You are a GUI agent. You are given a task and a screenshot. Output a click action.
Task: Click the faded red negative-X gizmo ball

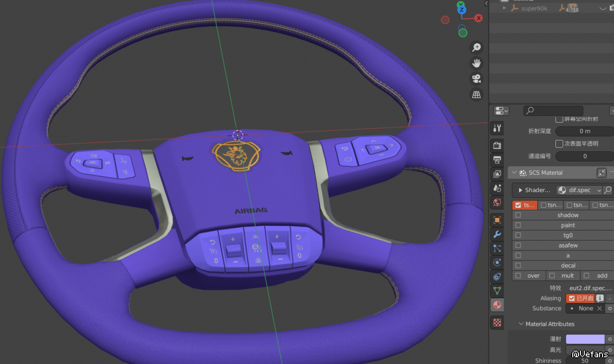[x=445, y=20]
